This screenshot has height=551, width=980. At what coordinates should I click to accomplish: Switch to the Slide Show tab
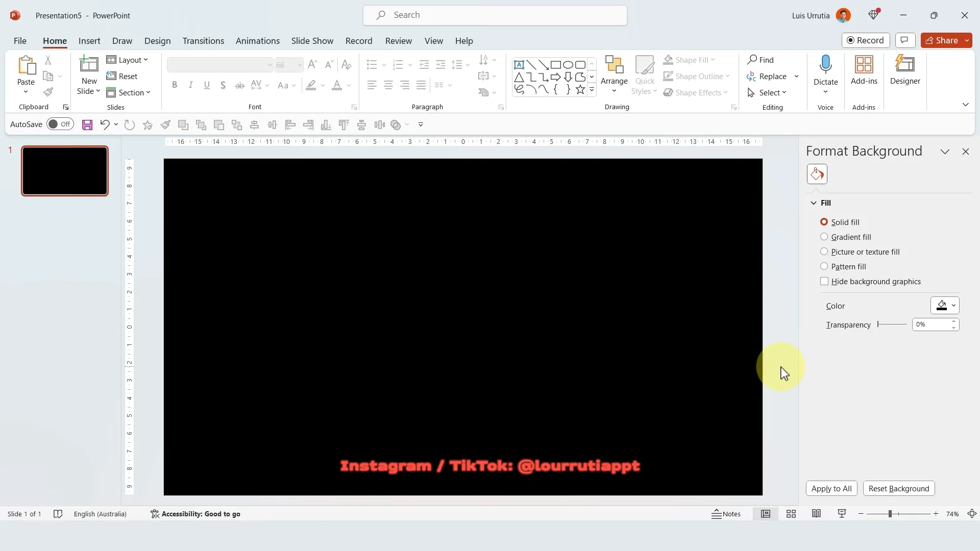coord(312,41)
